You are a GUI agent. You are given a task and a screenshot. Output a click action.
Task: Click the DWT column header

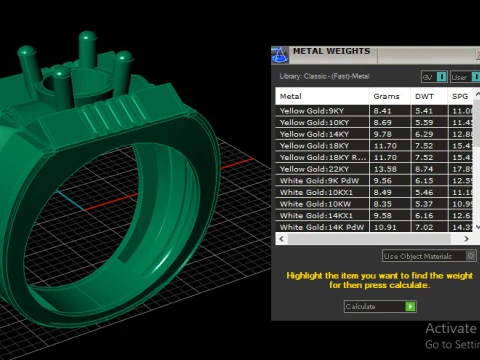pos(429,96)
